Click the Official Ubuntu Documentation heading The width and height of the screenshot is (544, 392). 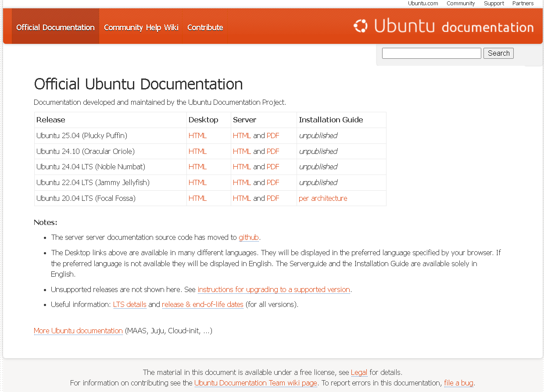coord(138,84)
